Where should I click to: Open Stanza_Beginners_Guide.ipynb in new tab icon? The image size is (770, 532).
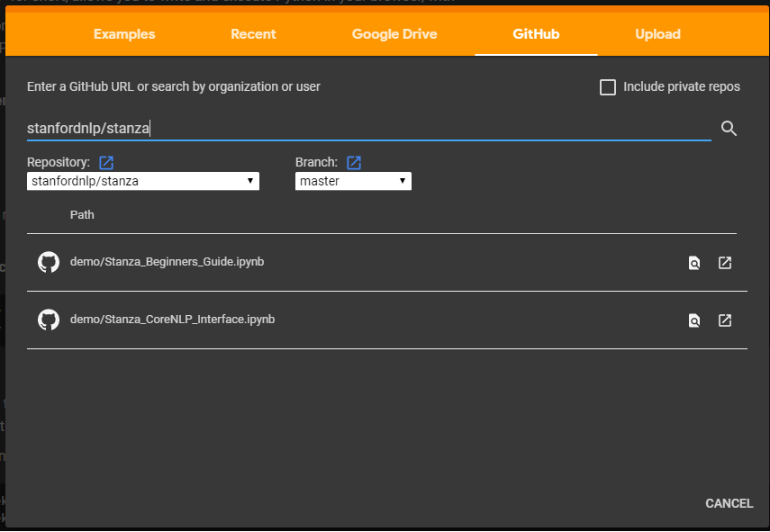(x=725, y=263)
